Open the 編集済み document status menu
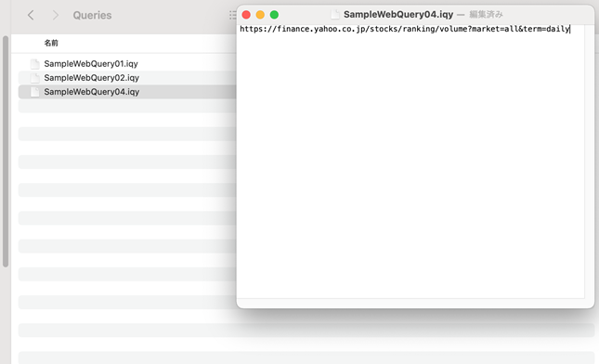The height and width of the screenshot is (364, 599). (486, 15)
